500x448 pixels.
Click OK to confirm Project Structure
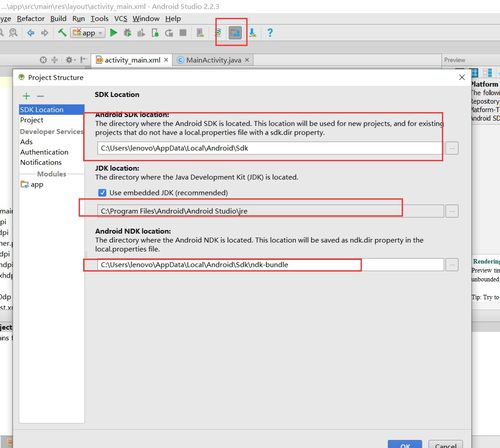point(405,444)
